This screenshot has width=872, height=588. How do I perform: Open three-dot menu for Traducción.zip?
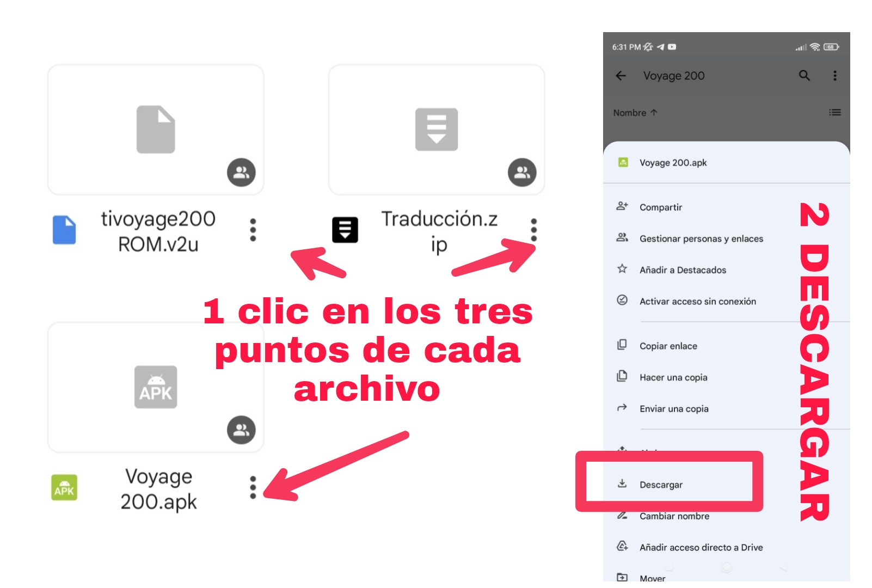click(x=534, y=230)
